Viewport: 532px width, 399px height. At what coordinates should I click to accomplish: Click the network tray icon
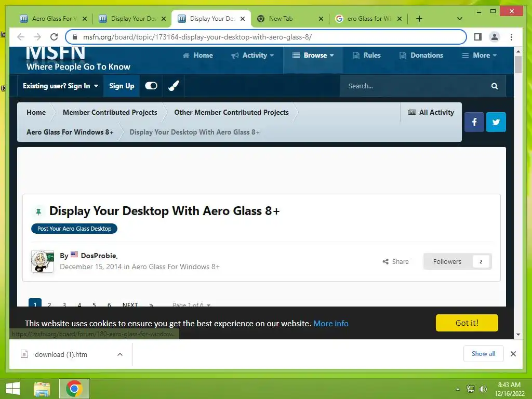471,389
